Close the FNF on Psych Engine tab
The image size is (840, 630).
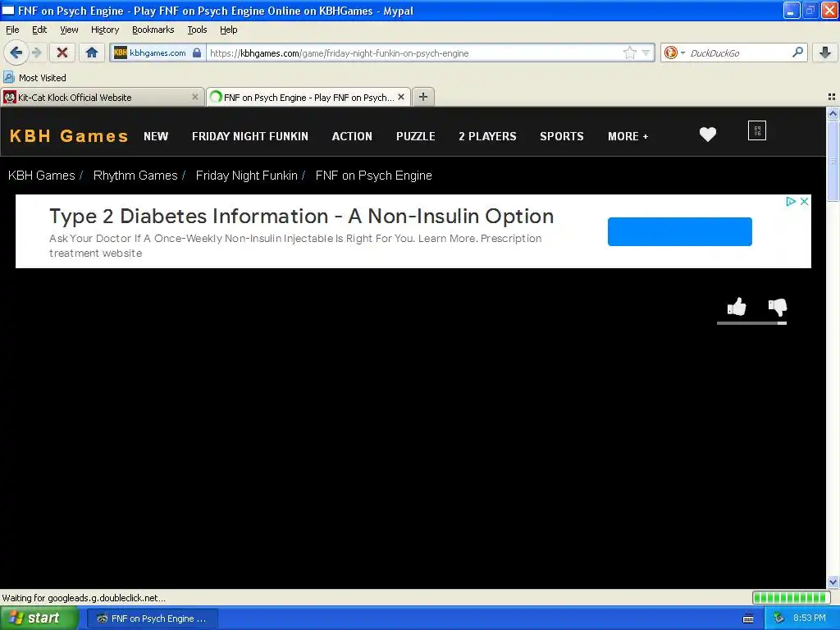pos(400,97)
